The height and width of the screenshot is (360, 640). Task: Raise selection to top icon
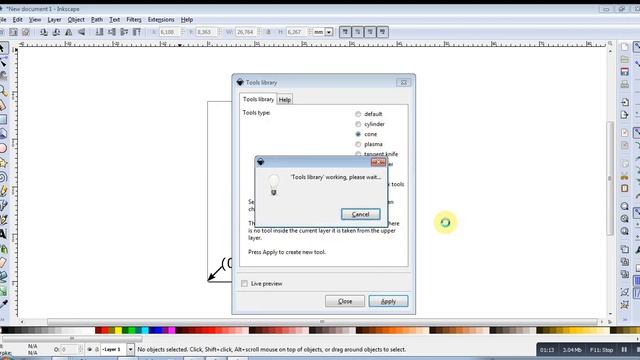(x=137, y=32)
